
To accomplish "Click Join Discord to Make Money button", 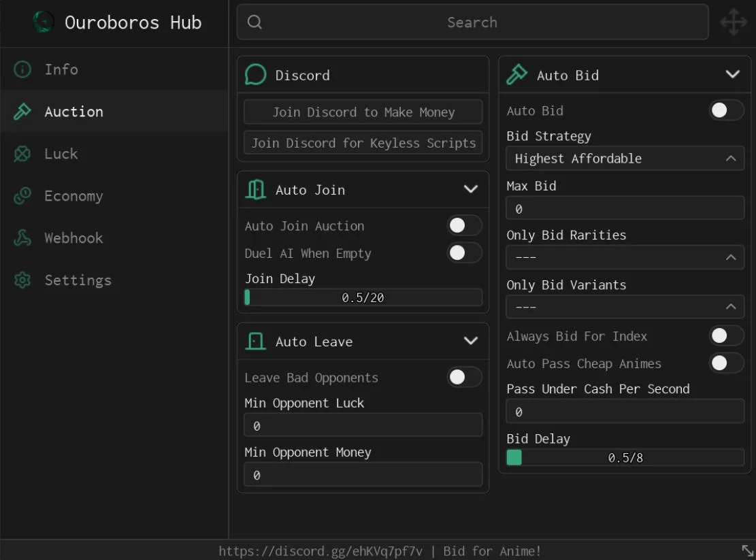I will click(x=363, y=112).
